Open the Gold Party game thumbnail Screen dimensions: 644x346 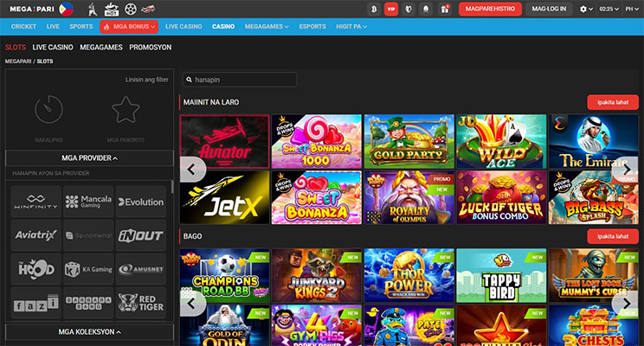(409, 142)
